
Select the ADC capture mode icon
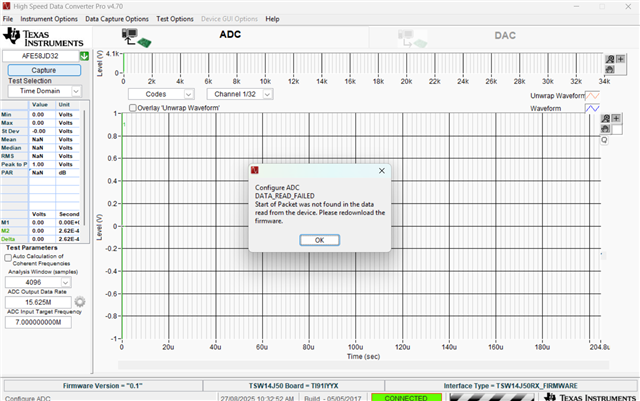click(136, 38)
